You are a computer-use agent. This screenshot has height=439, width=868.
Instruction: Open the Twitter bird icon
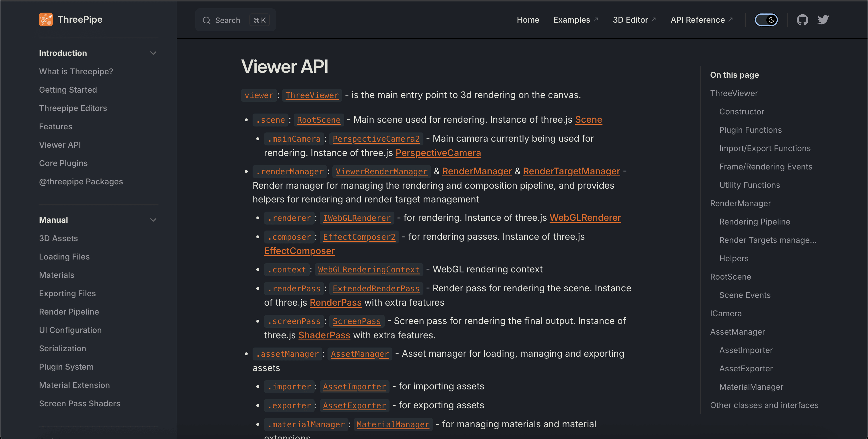coord(823,20)
